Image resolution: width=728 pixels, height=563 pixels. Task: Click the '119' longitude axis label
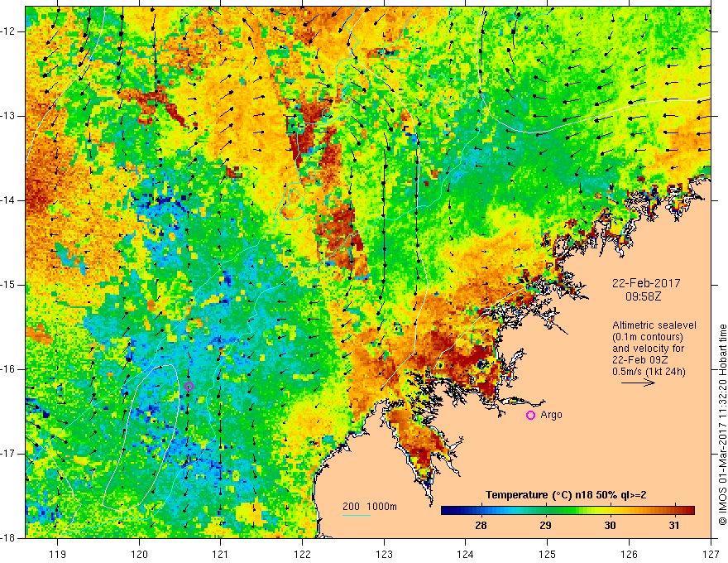[58, 554]
